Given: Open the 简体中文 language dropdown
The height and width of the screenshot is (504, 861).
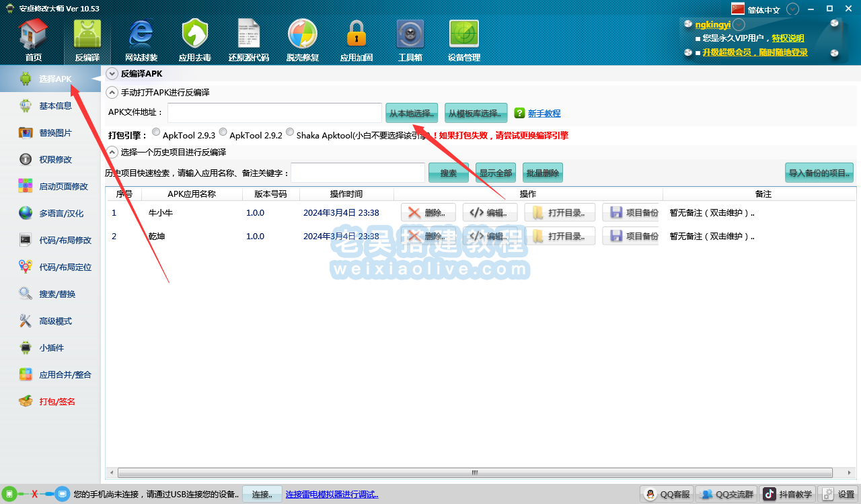Looking at the screenshot, I should click(793, 9).
